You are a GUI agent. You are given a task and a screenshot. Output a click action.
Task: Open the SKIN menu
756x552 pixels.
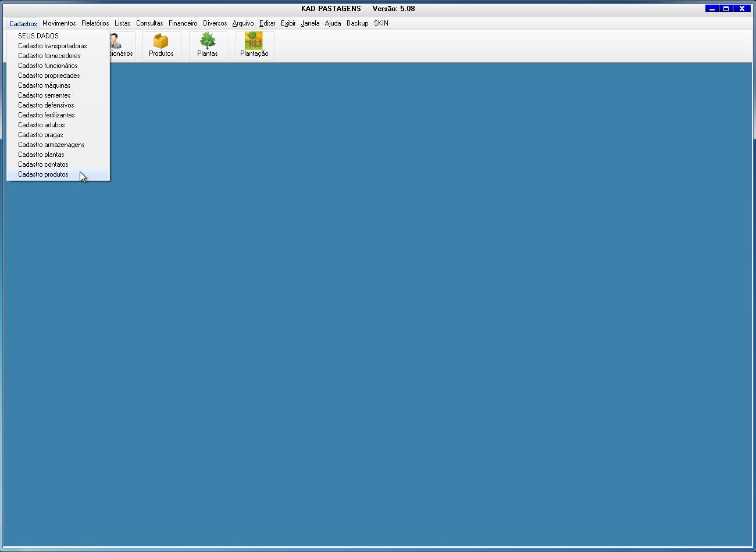[x=381, y=24]
